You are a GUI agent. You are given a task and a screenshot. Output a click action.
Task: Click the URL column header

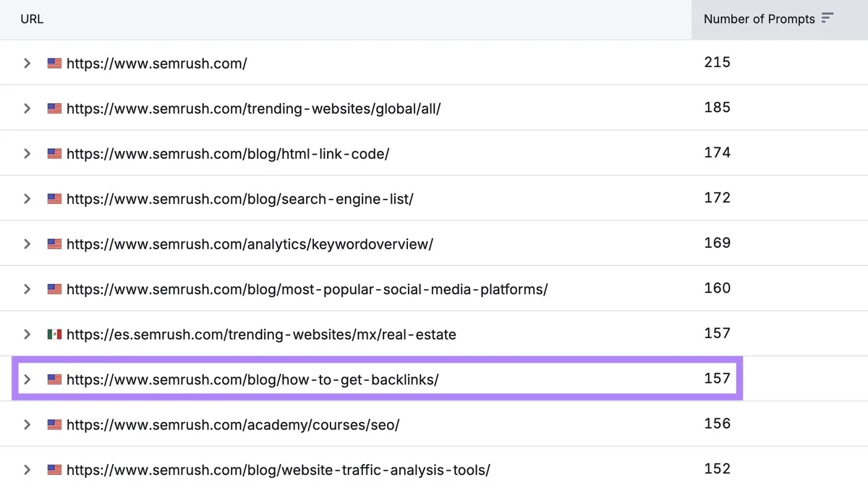[32, 19]
